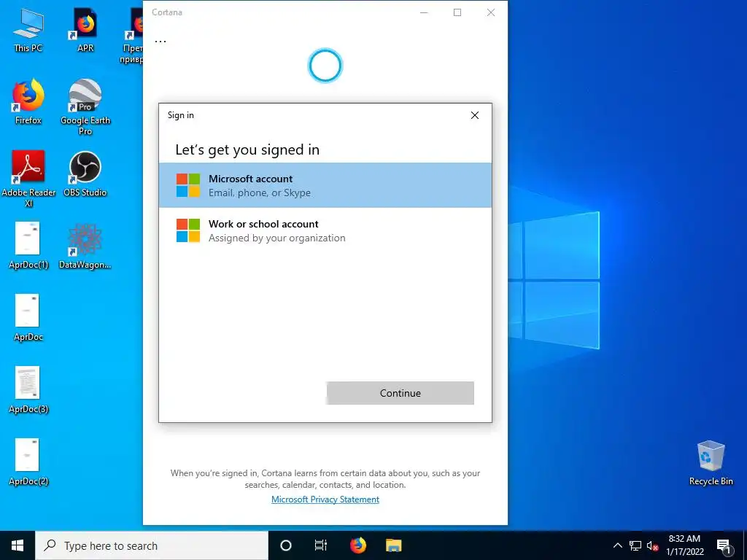This screenshot has width=747, height=560.
Task: Click the taskbar search box
Action: tap(152, 545)
